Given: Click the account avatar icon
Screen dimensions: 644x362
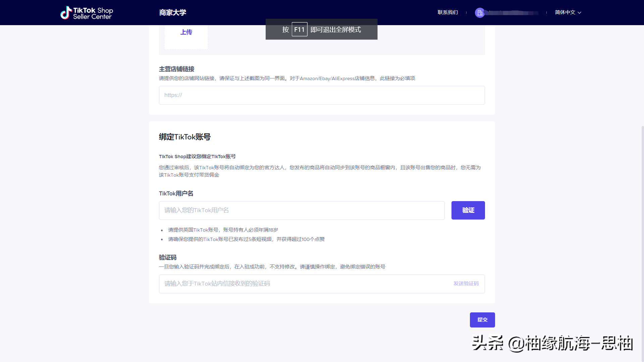Looking at the screenshot, I should (480, 13).
